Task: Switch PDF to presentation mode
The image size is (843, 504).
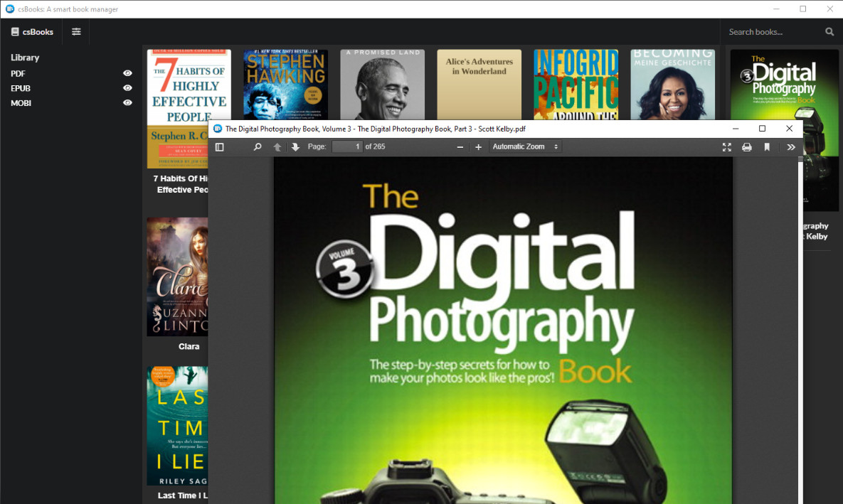Action: pyautogui.click(x=727, y=146)
